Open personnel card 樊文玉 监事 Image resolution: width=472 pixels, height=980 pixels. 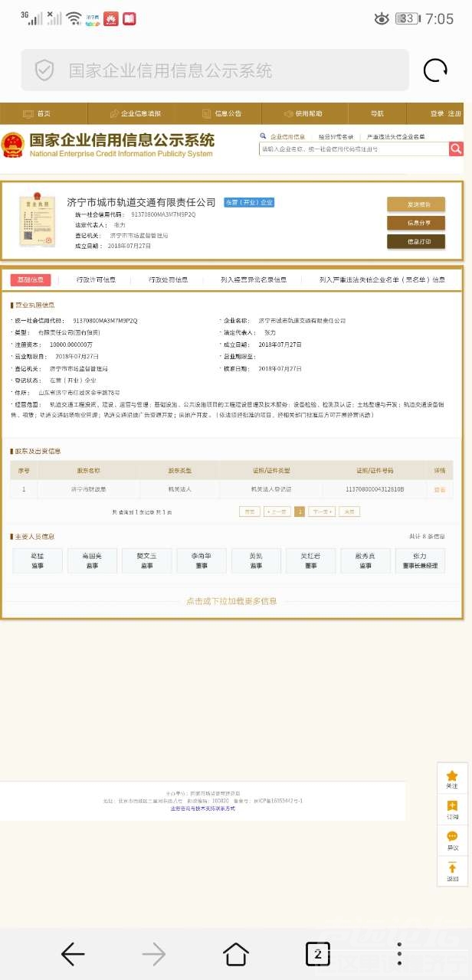point(146,561)
